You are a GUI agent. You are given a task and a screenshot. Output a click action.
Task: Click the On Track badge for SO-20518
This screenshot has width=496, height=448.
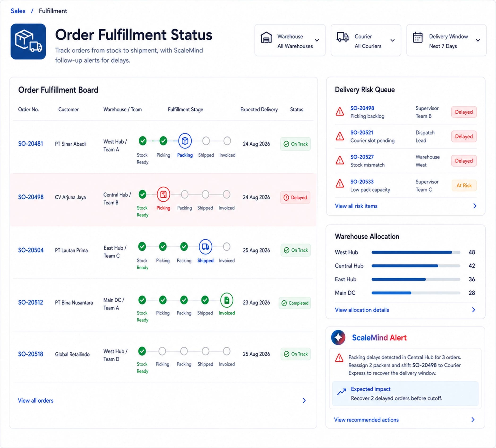point(295,354)
